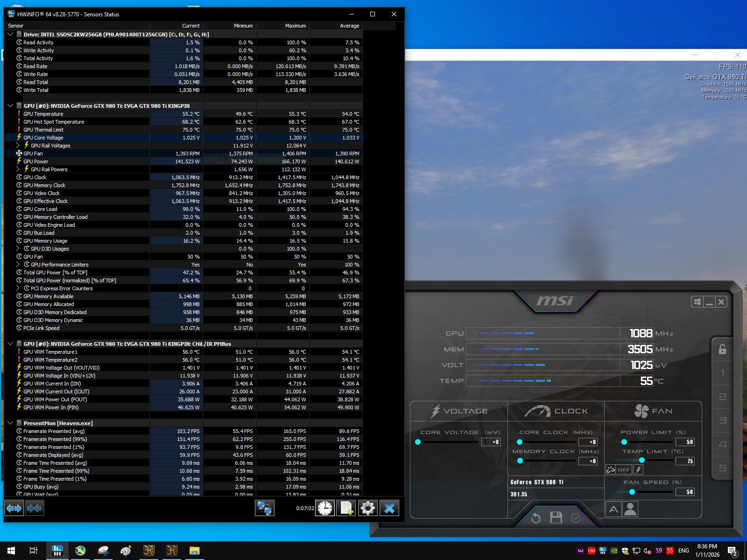
Task: Expand GPU Rail Voltages row
Action: tap(18, 145)
